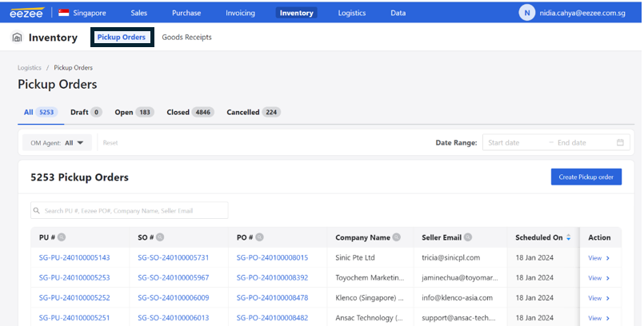Image resolution: width=644 pixels, height=326 pixels.
Task: Click the 5253 Pickup Orders heading
Action: [80, 177]
